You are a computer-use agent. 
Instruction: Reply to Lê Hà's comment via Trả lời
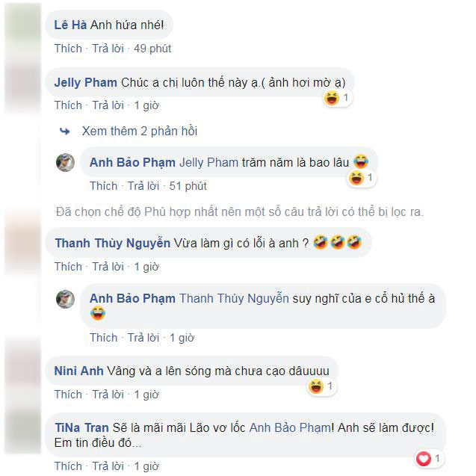tap(108, 49)
